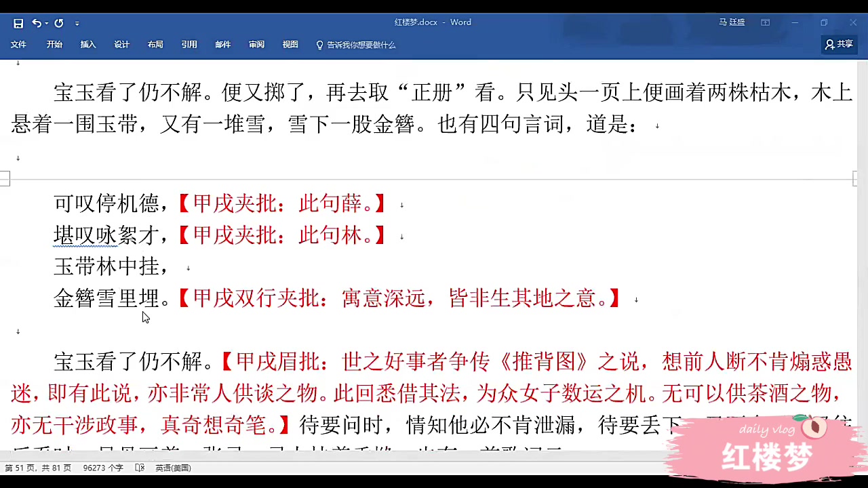
Task: Click the Redo/Repeat icon
Action: pyautogui.click(x=59, y=23)
